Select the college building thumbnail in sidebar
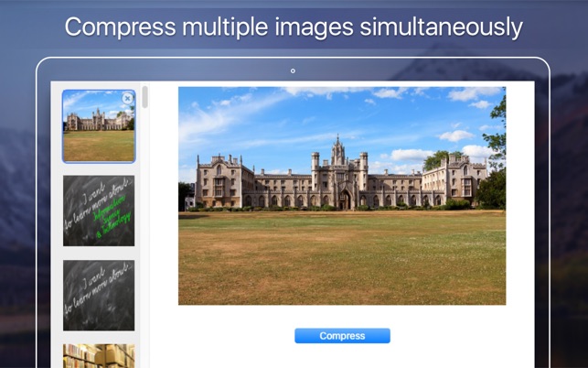Screen dimensions: 588x368 99,126
